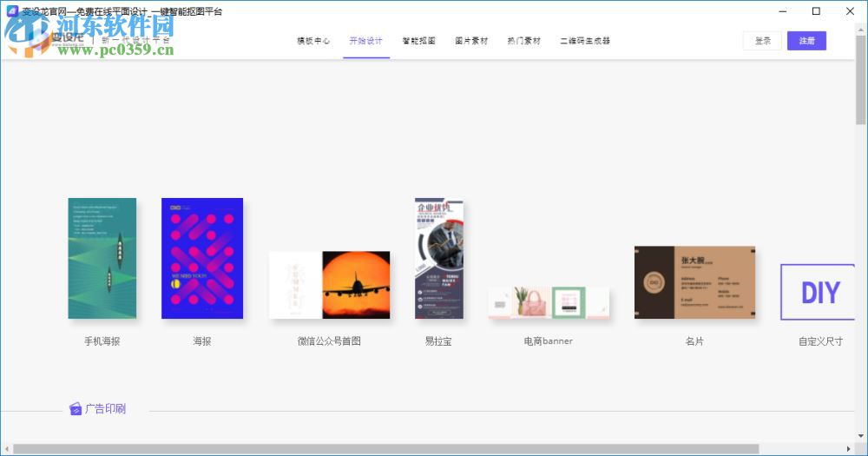This screenshot has height=456, width=868.
Task: Click the app icon in title bar
Action: point(11,11)
